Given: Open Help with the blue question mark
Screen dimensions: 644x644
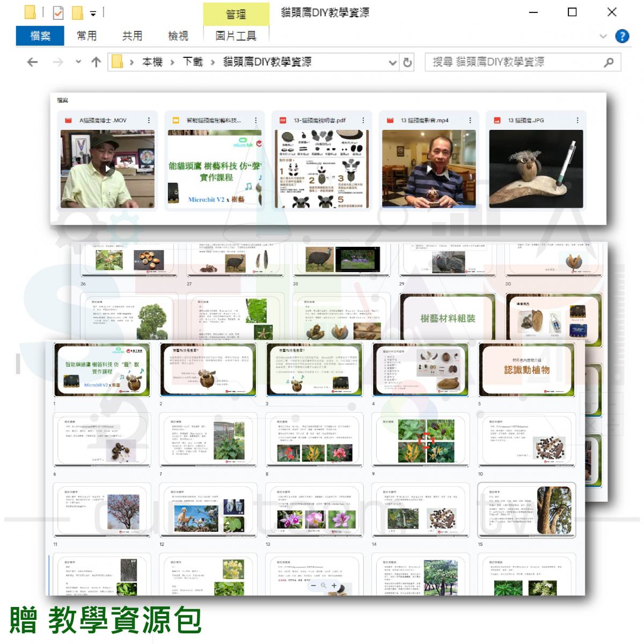Looking at the screenshot, I should (622, 36).
